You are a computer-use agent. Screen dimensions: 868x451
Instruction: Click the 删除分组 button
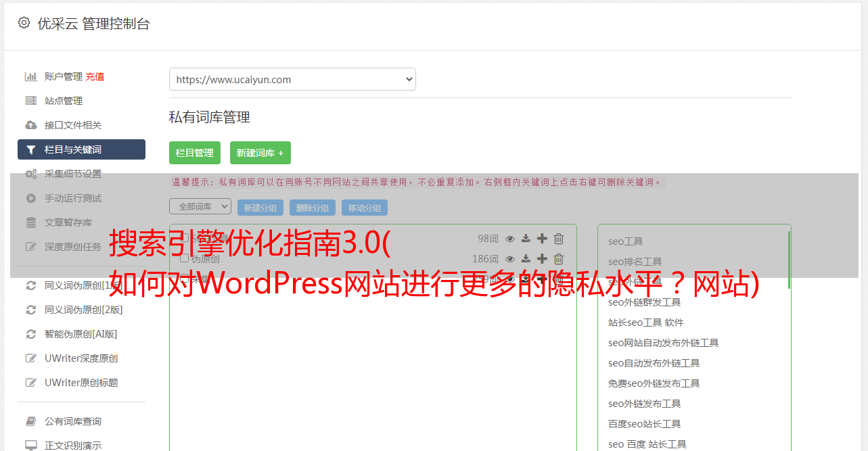(313, 208)
